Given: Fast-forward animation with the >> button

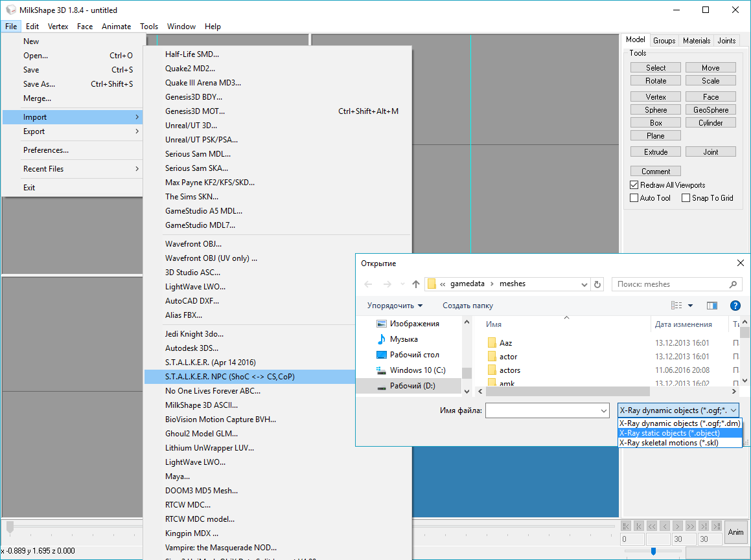Looking at the screenshot, I should click(x=690, y=526).
